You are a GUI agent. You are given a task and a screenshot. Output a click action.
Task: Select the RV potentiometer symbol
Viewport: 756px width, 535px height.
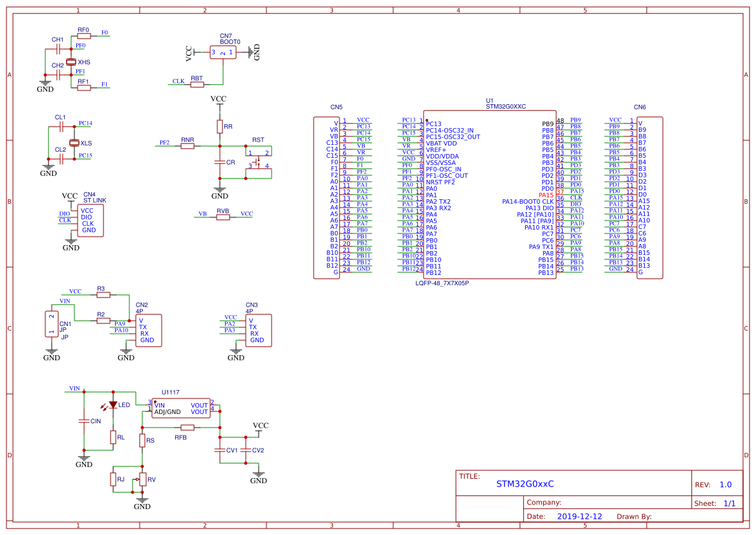pyautogui.click(x=142, y=479)
